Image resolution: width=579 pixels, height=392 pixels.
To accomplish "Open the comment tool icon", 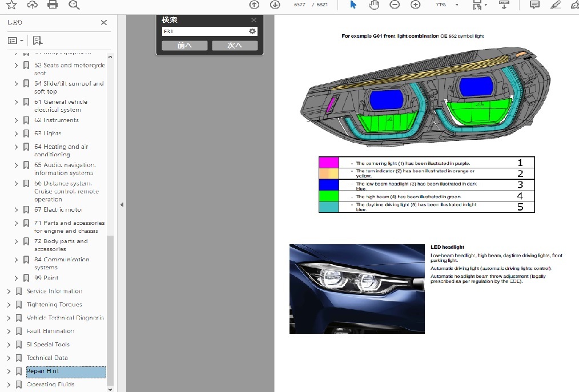I will [x=534, y=5].
